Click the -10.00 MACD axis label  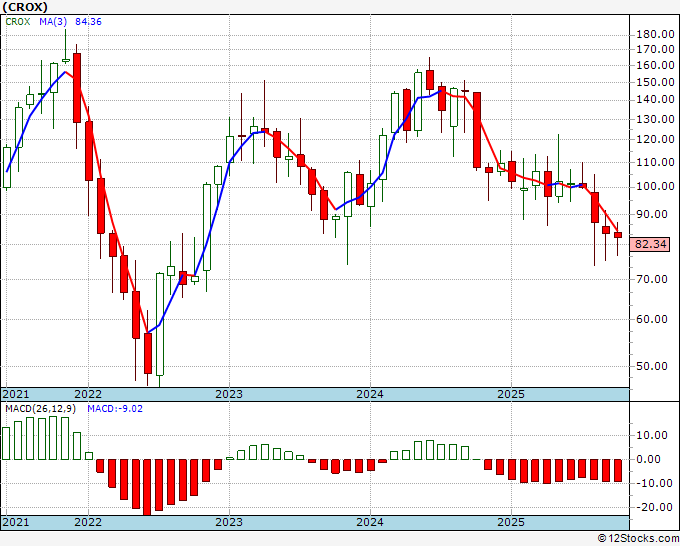pos(652,483)
